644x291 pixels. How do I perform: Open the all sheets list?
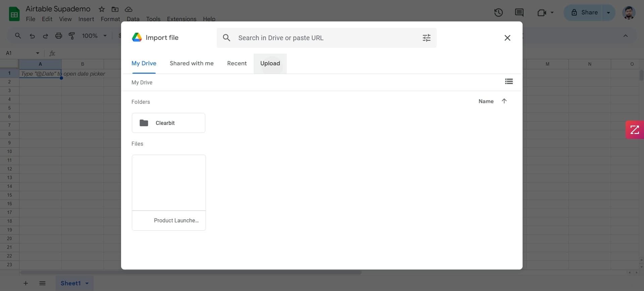pyautogui.click(x=42, y=283)
